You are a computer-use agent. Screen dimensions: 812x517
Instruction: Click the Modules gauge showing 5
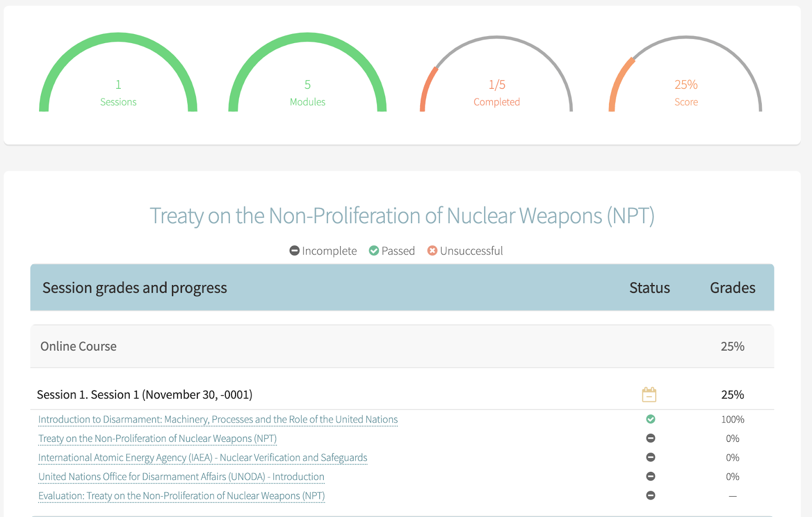[308, 73]
